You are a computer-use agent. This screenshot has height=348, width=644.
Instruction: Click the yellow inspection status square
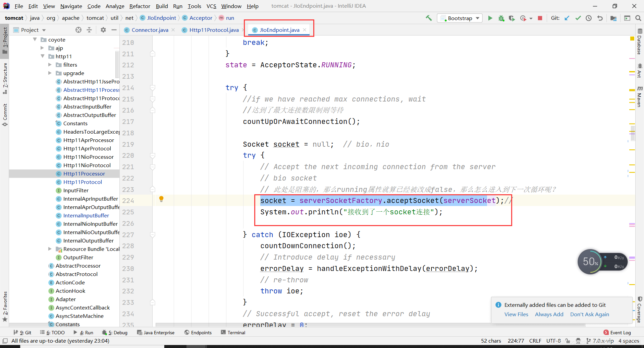tap(632, 39)
